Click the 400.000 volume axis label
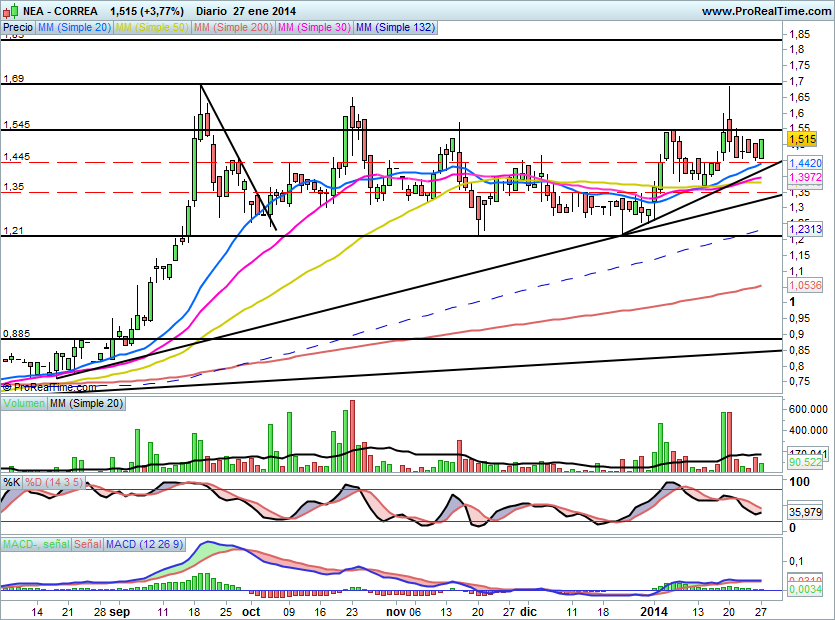The image size is (835, 620). tap(808, 430)
